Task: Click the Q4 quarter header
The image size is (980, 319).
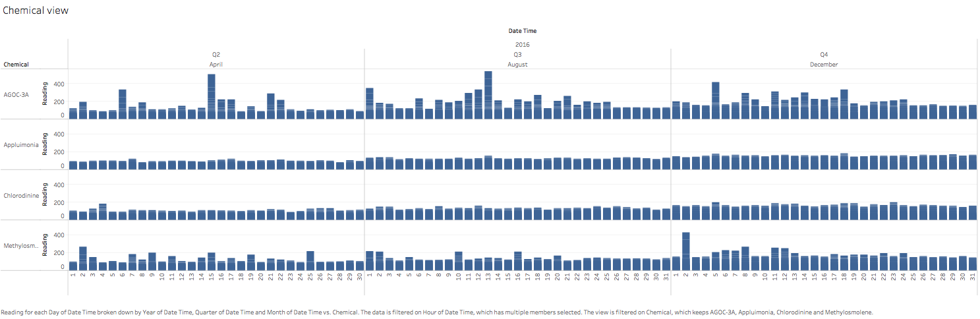Action: click(x=824, y=55)
